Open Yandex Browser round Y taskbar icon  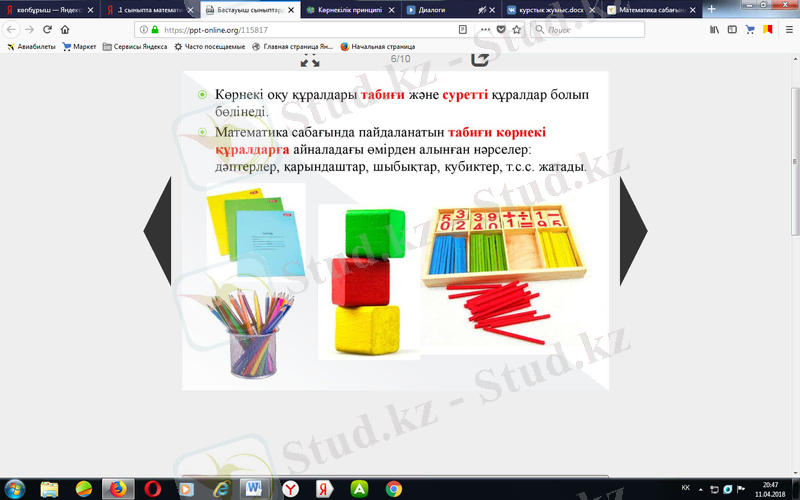290,489
